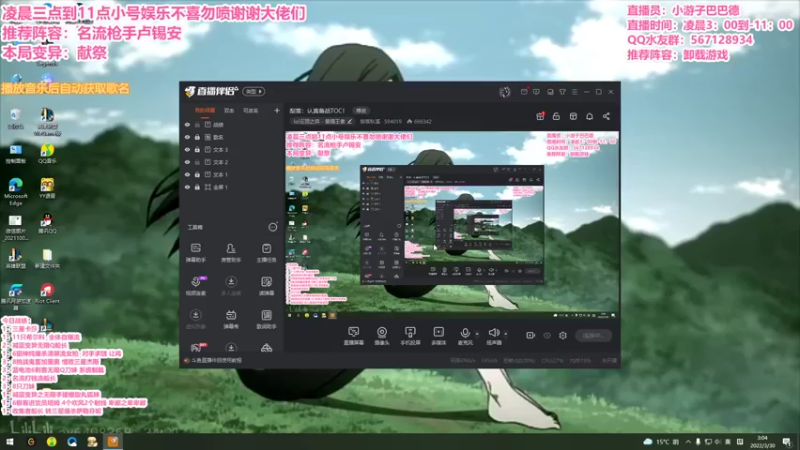Open the message icon with red dot in title bar
Image resolution: width=800 pixels, height=450 pixels.
tap(524, 92)
